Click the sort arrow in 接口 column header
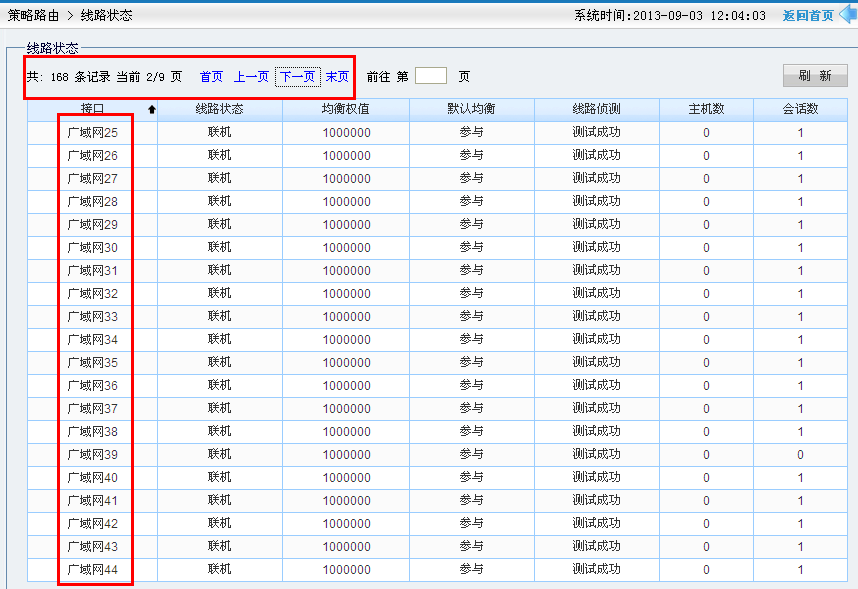The image size is (858, 589). [x=151, y=110]
